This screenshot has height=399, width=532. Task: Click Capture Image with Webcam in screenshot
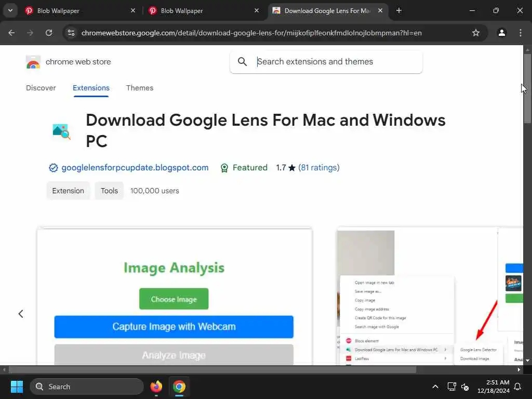[x=174, y=327]
